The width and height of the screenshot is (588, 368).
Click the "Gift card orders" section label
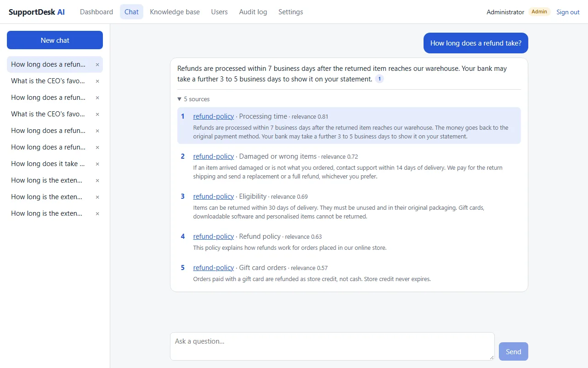[263, 268]
